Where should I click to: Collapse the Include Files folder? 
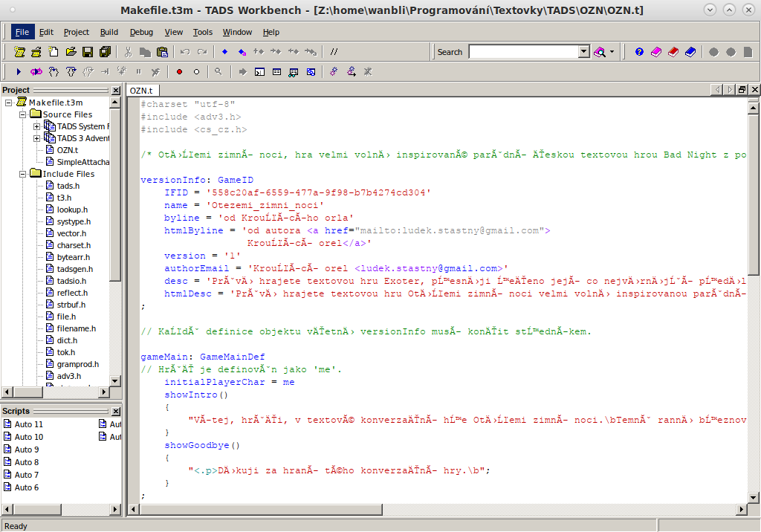click(x=23, y=174)
